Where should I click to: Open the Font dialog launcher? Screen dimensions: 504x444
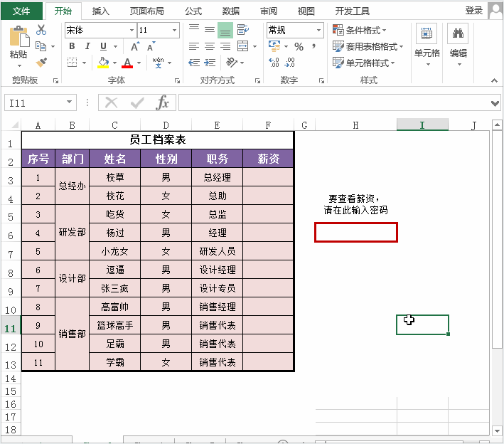point(177,80)
